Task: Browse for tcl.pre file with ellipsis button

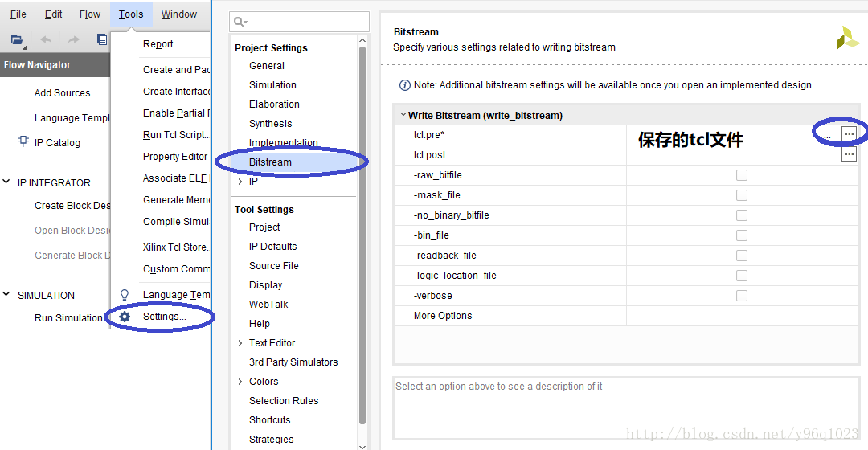Action: pyautogui.click(x=849, y=134)
